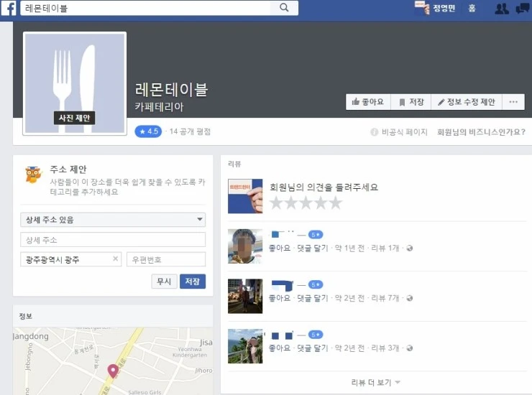Click the fork and knife profile image
This screenshot has height=395, width=532.
(75, 84)
